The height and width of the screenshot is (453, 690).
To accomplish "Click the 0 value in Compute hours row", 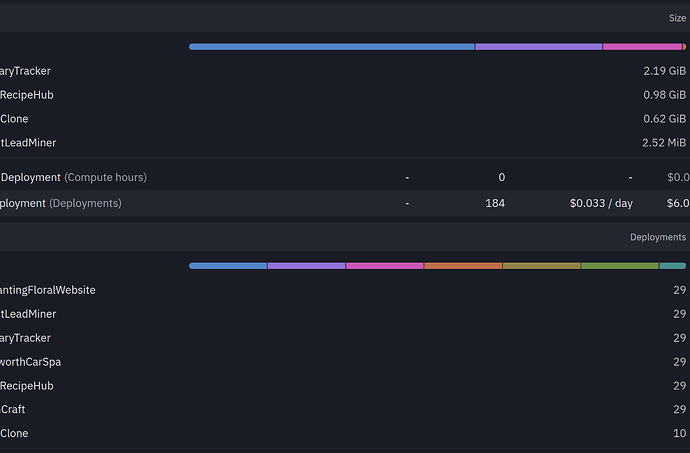I will click(502, 177).
